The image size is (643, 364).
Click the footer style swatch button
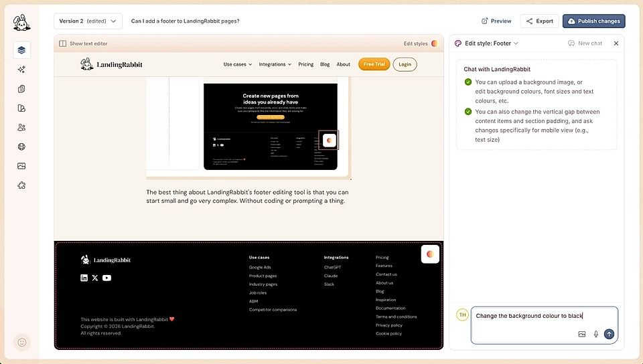[430, 254]
